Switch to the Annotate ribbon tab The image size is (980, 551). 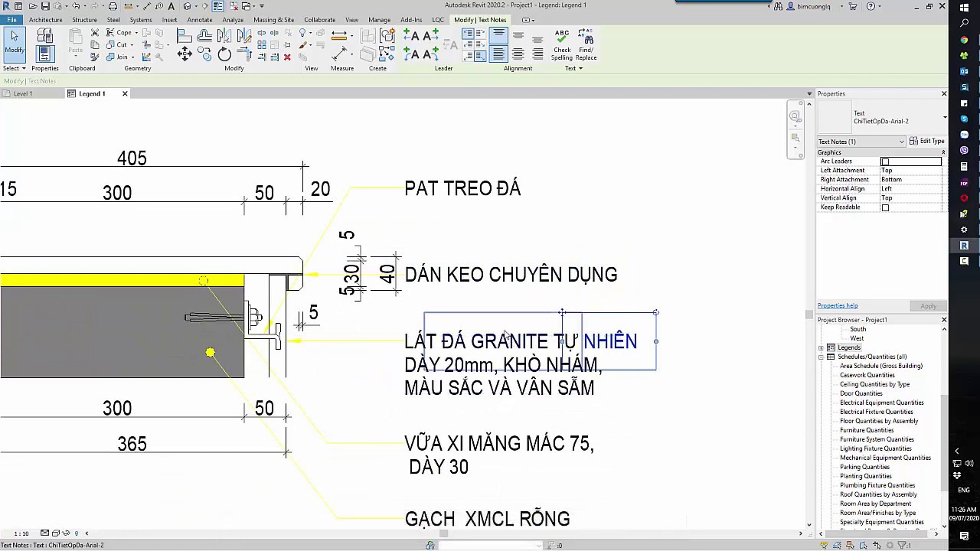click(x=200, y=20)
